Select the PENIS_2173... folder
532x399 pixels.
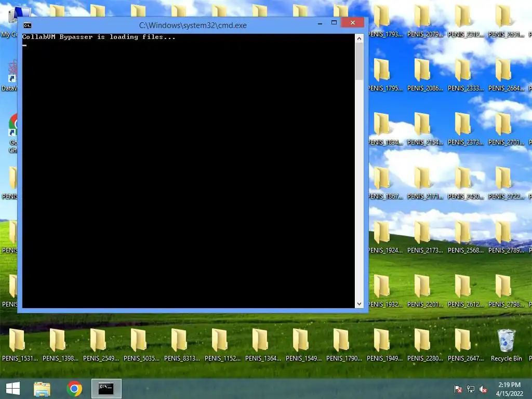425,237
